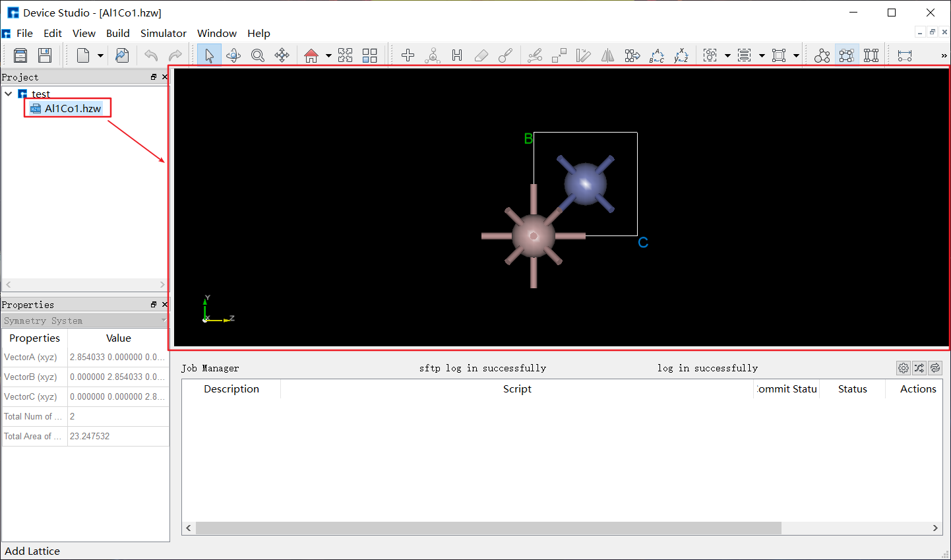
Task: Open the Simulator menu
Action: click(163, 33)
